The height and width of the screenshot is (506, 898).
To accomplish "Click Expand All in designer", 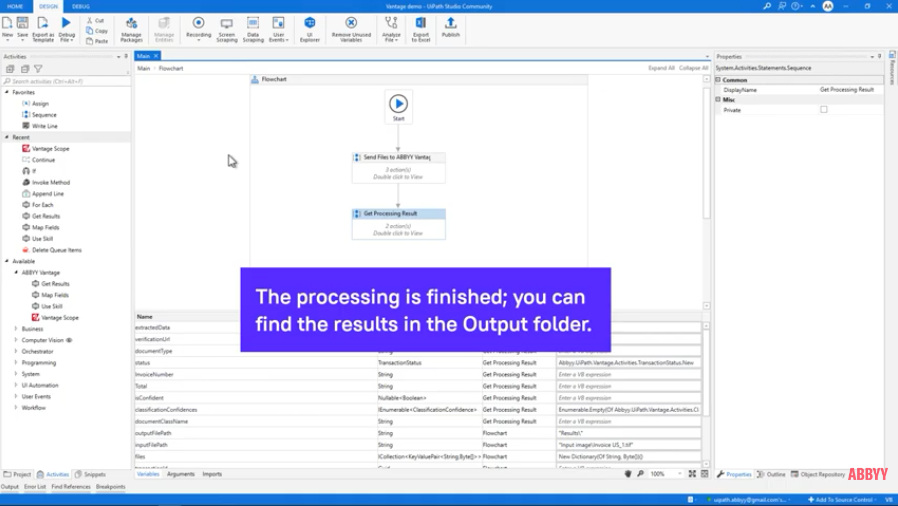I will pos(661,68).
